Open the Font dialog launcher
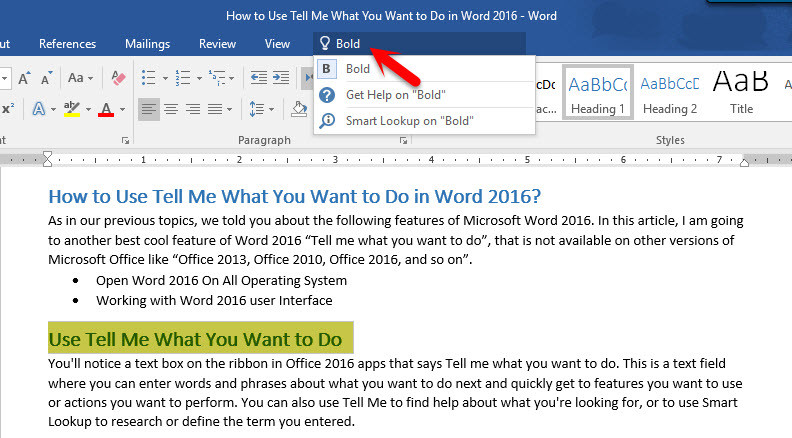Screen dimensions: 792x438 coord(125,141)
